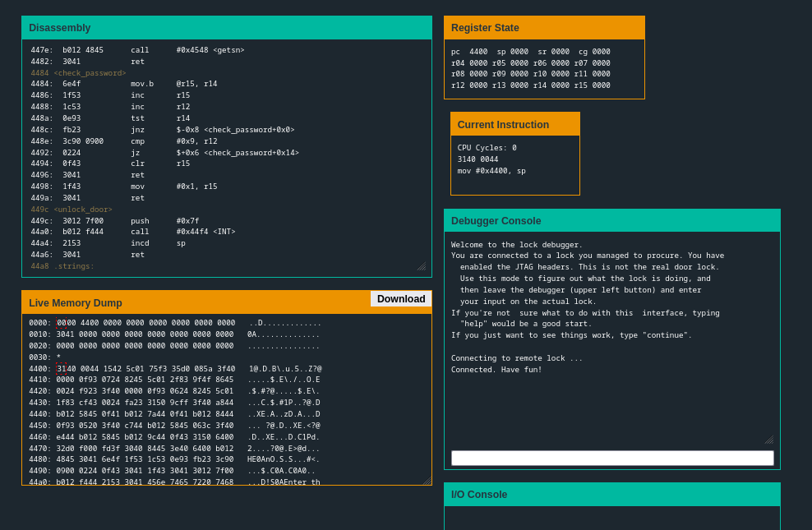The width and height of the screenshot is (812, 530).
Task: Click the cmp #0x9, r12 instruction
Action: (124, 141)
